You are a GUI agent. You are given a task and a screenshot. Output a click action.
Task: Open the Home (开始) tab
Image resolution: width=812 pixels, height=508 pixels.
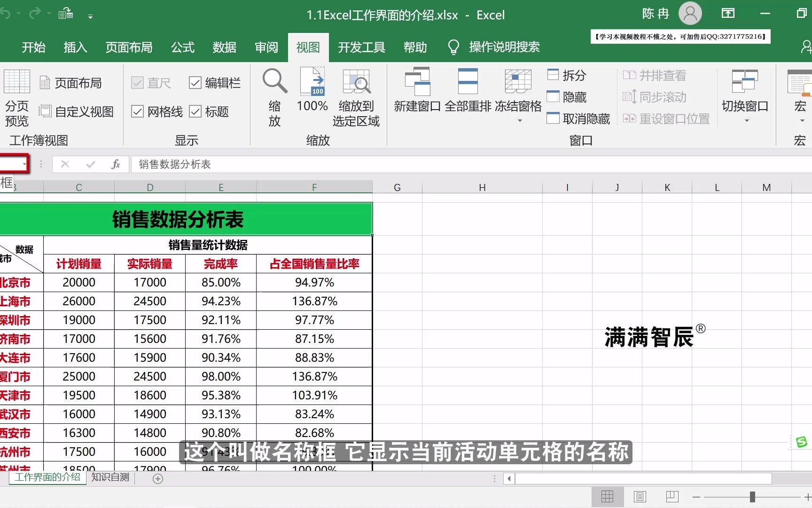pyautogui.click(x=33, y=47)
